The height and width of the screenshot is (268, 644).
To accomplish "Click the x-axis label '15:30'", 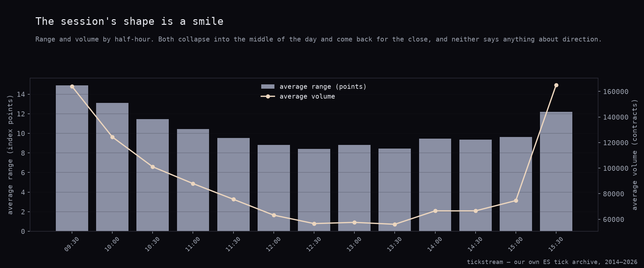I will 555,244.
